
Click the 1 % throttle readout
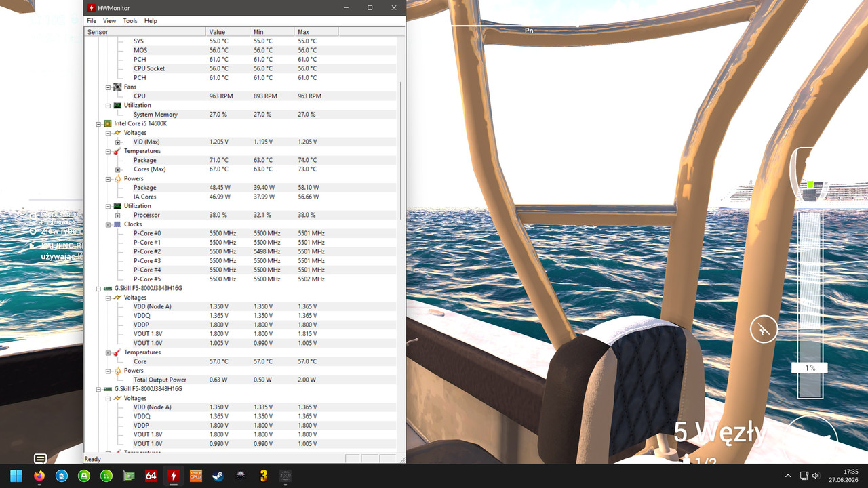click(810, 368)
